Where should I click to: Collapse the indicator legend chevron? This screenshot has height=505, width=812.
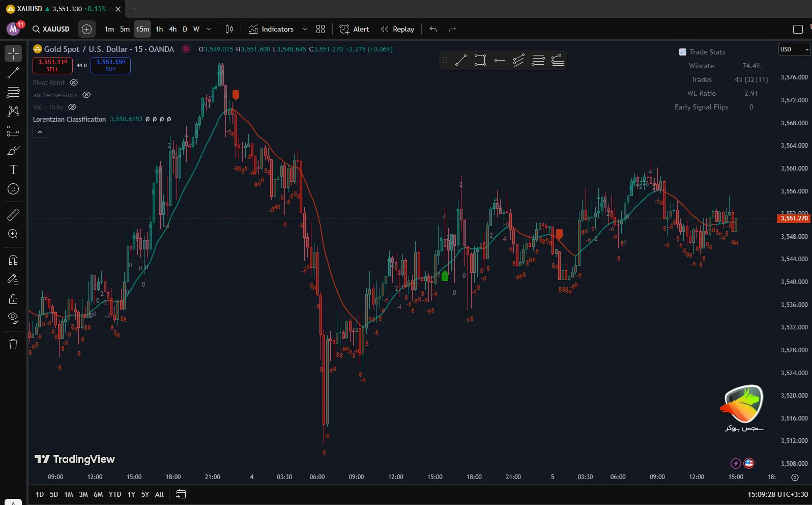click(40, 132)
